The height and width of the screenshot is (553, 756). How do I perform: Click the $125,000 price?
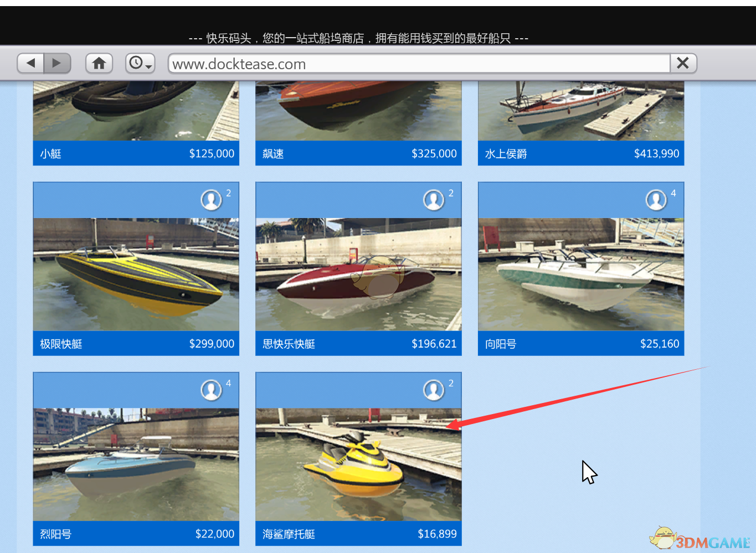(212, 153)
